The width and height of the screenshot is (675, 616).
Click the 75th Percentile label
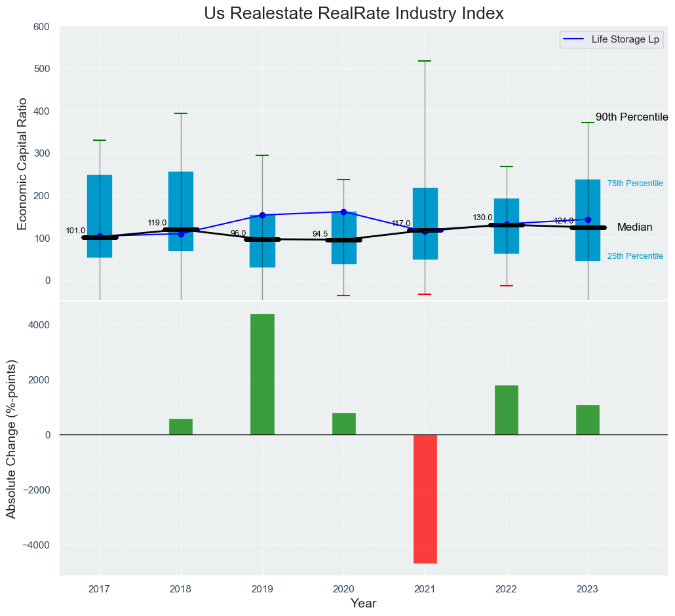[x=635, y=183]
